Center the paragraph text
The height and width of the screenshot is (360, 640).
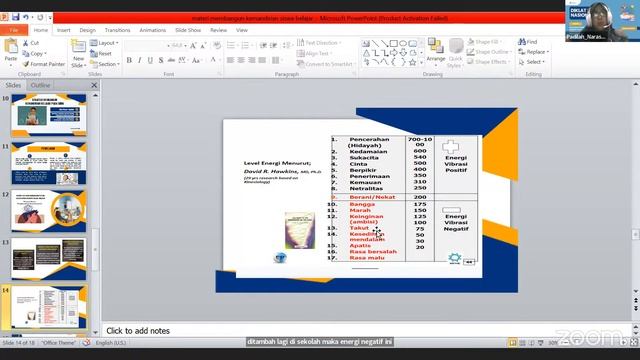click(241, 60)
